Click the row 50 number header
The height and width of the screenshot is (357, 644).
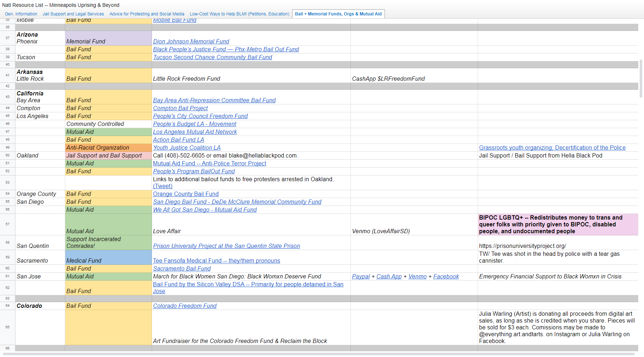[x=8, y=156]
